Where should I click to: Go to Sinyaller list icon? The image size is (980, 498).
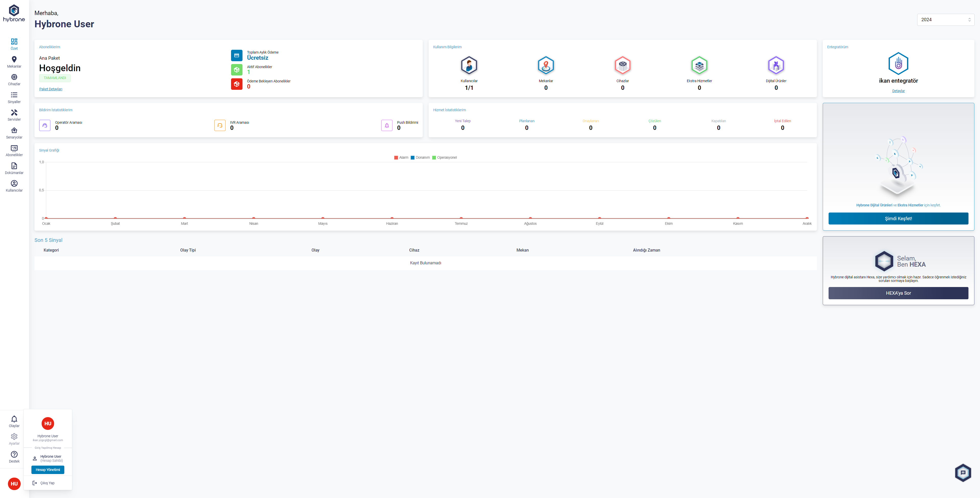(x=14, y=95)
